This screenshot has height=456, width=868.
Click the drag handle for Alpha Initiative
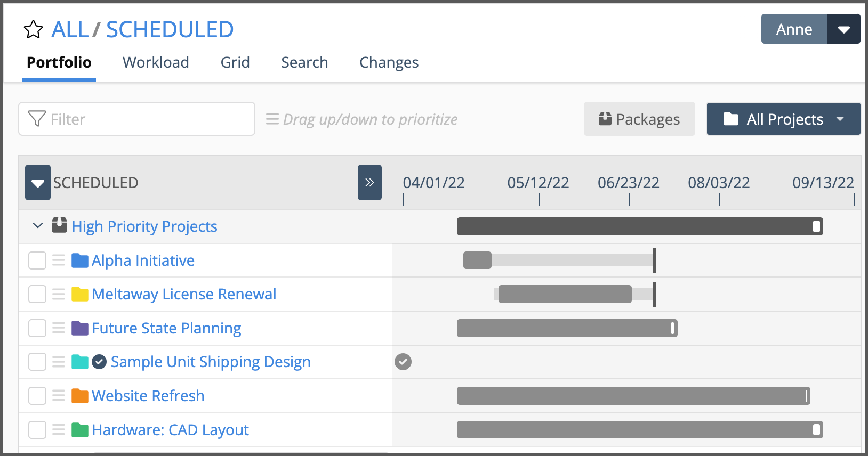[59, 260]
